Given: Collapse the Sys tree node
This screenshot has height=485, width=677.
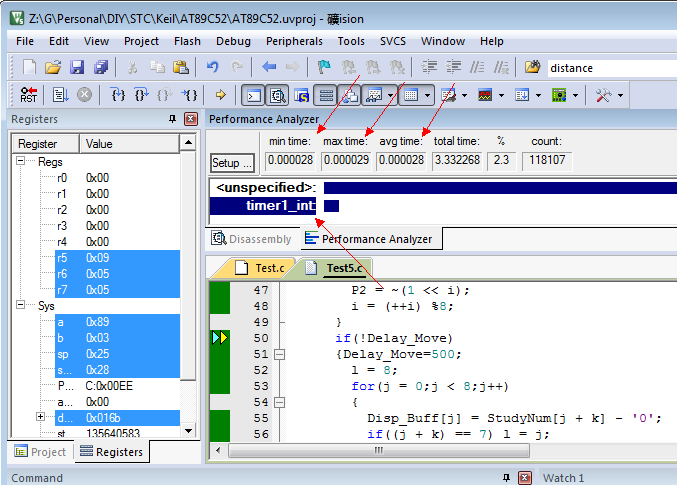Looking at the screenshot, I should [20, 305].
